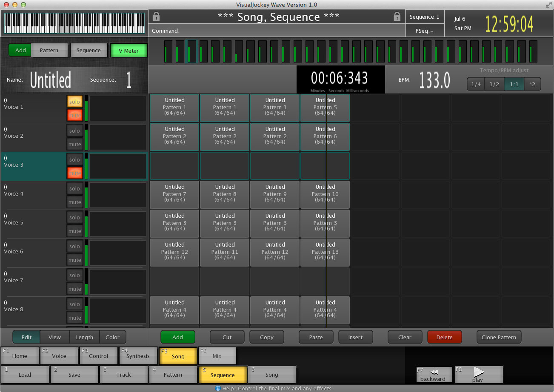Click the blue help info icon
This screenshot has width=554, height=392.
(x=218, y=388)
